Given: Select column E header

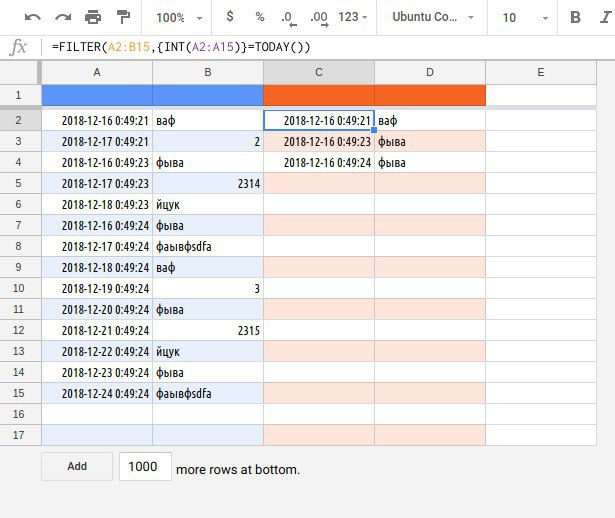Looking at the screenshot, I should [x=541, y=73].
